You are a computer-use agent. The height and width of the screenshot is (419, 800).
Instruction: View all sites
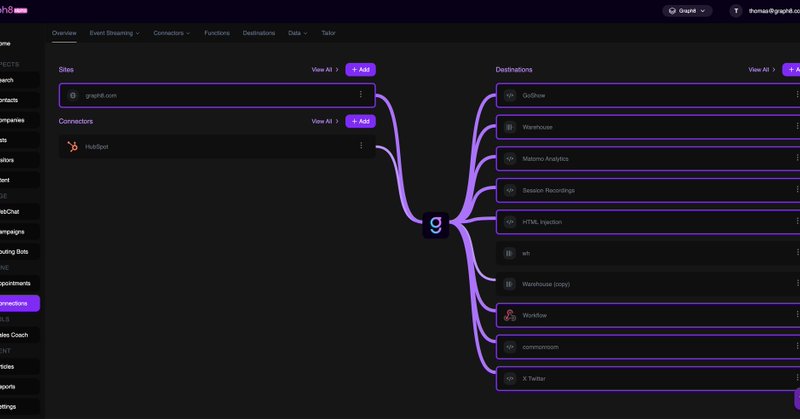325,69
